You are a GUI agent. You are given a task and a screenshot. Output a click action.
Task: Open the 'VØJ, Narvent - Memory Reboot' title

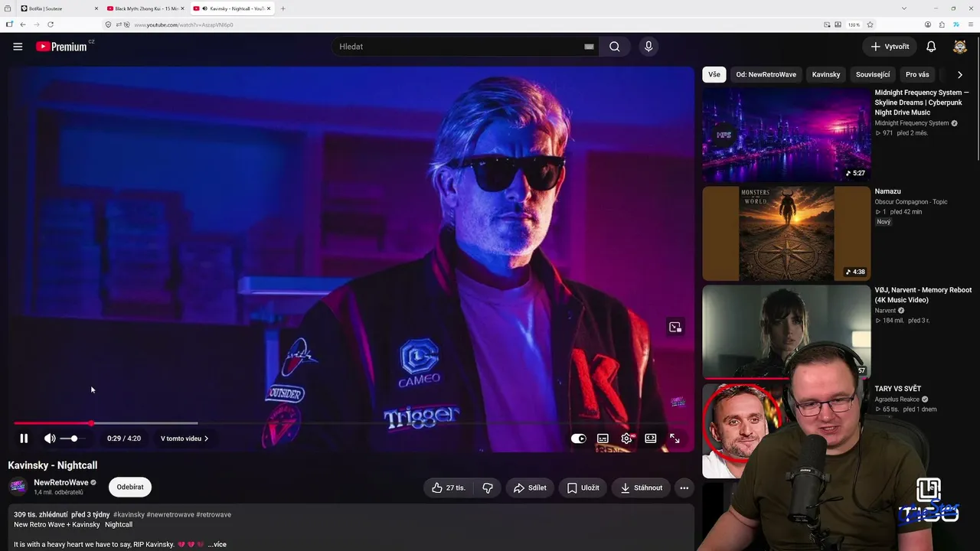tap(923, 295)
